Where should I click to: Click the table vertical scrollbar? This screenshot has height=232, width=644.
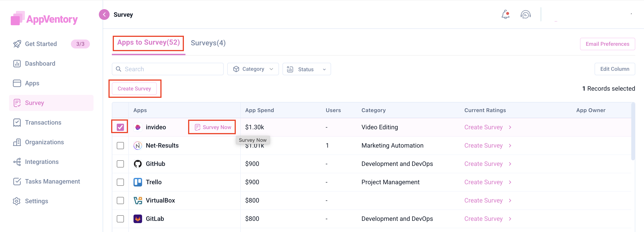(x=633, y=132)
